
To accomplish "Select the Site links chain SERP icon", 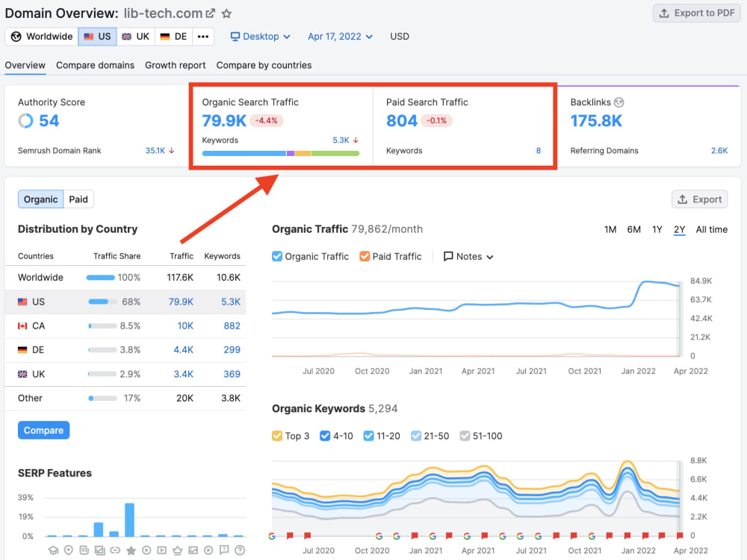I will coord(115,550).
